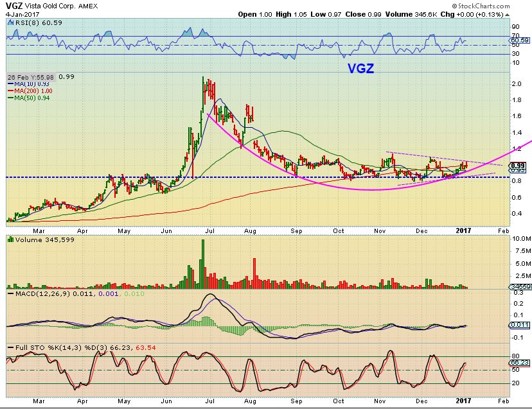The width and height of the screenshot is (532, 409).
Task: Click the 0.3 MACD axis label
Action: click(518, 292)
